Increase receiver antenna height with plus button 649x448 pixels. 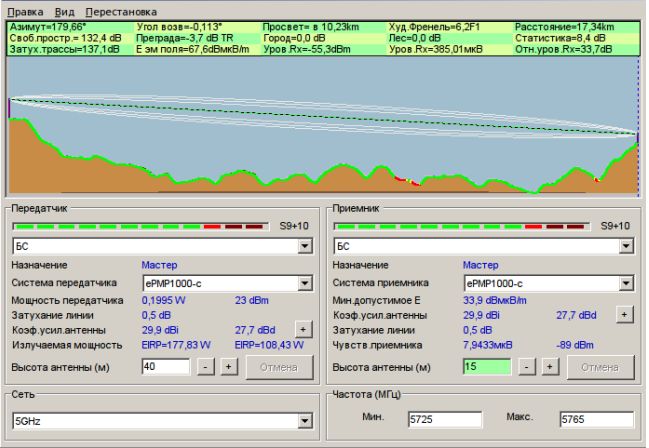coord(548,367)
